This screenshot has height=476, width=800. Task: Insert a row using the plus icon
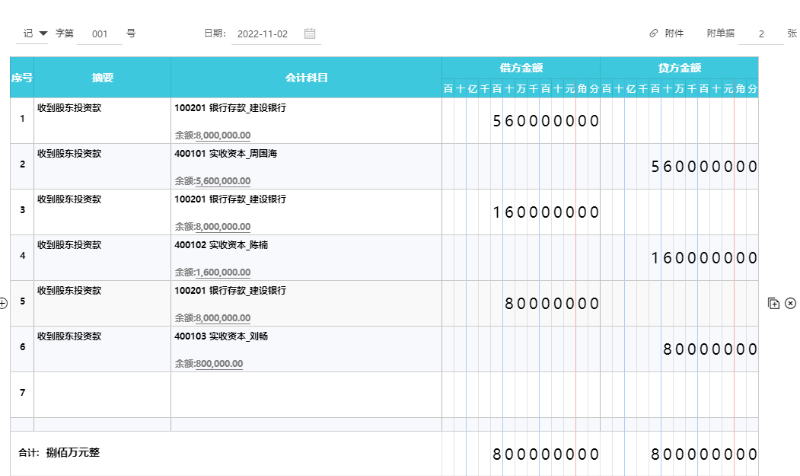click(4, 303)
